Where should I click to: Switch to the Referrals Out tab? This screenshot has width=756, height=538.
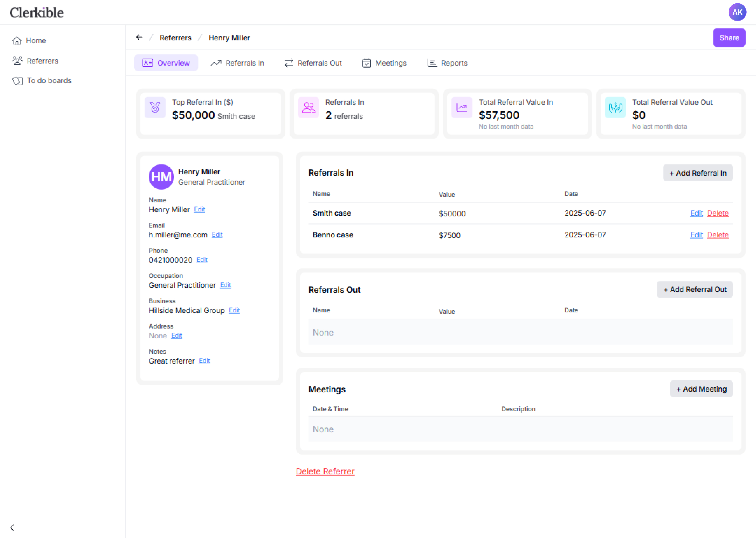coord(313,63)
